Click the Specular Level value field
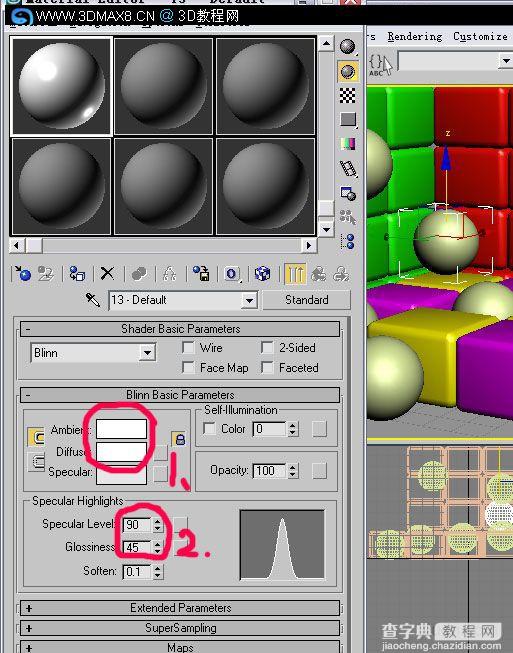513x653 pixels. point(138,524)
